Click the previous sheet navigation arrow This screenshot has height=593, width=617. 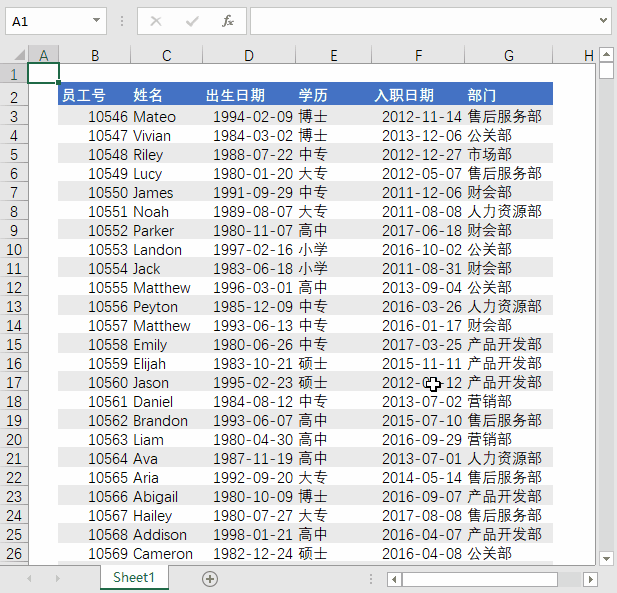[x=29, y=578]
